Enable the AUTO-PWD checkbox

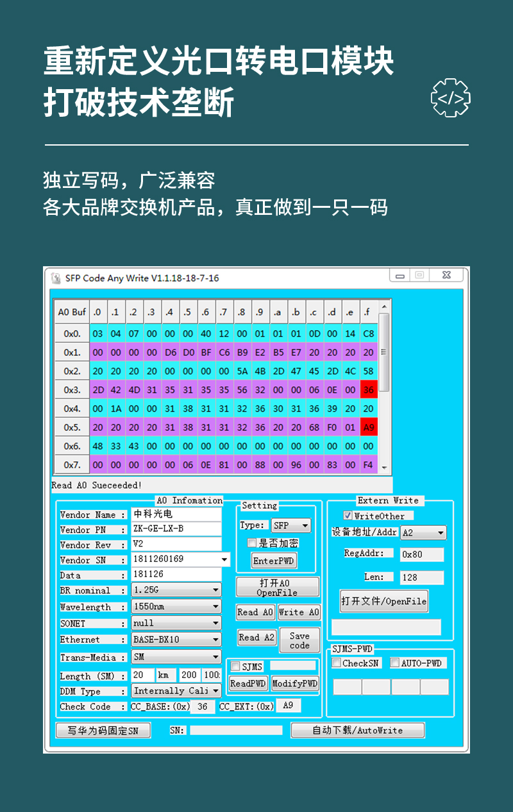395,663
